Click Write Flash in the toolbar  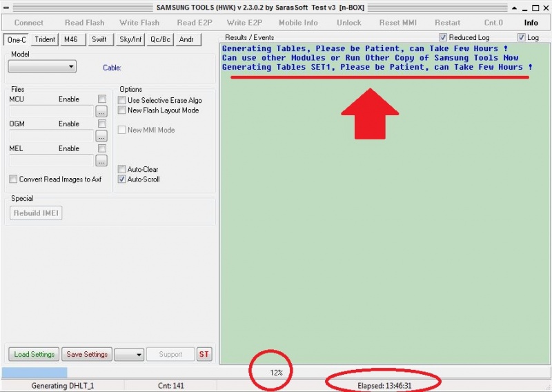(x=139, y=23)
